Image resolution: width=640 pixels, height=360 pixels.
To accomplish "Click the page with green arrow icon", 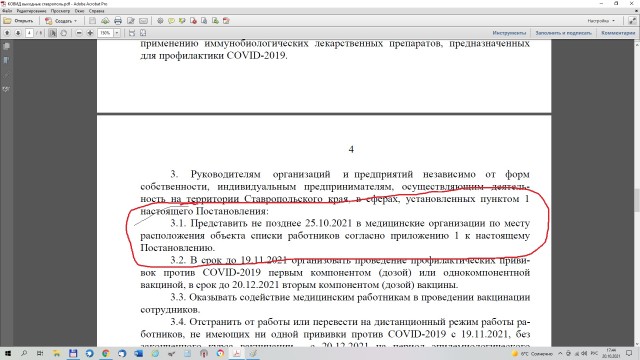I will click(x=215, y=21).
